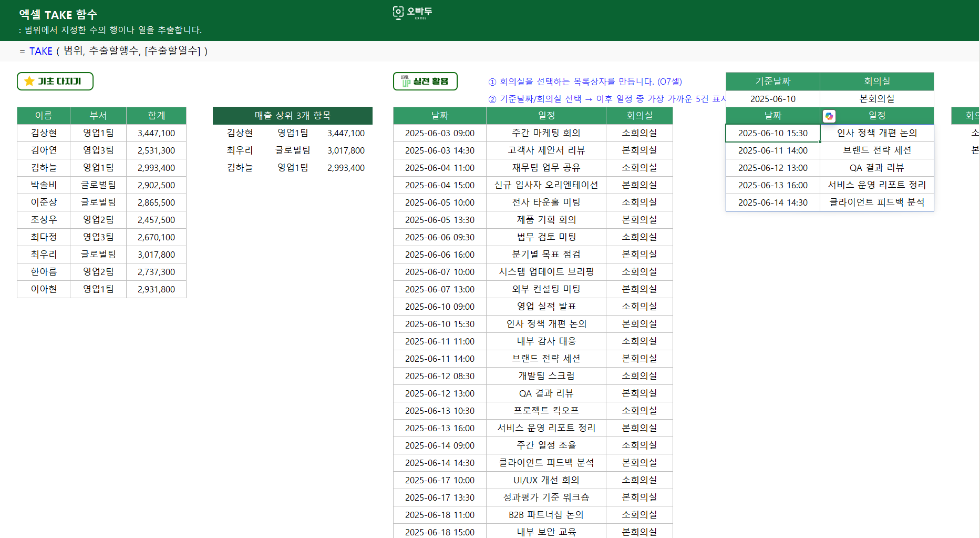Viewport: 980px width, 538px height.
Task: Select the TAKE function syntax line
Action: click(x=114, y=51)
